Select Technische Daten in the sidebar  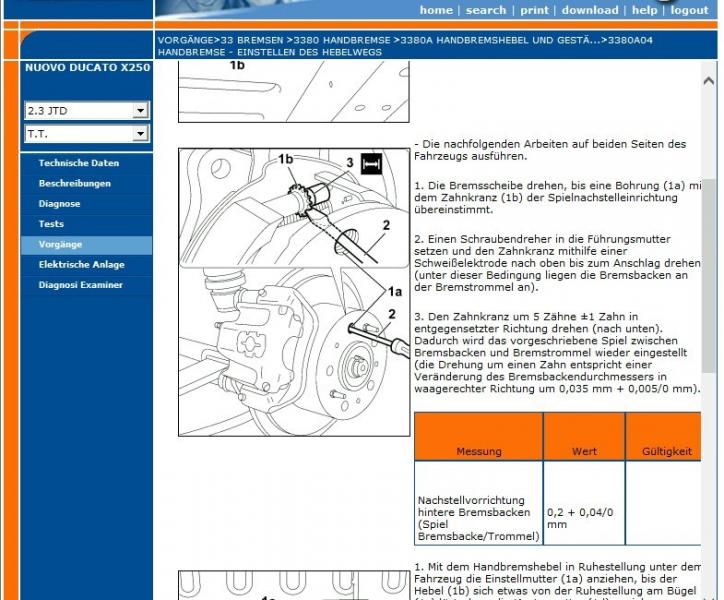[x=78, y=163]
